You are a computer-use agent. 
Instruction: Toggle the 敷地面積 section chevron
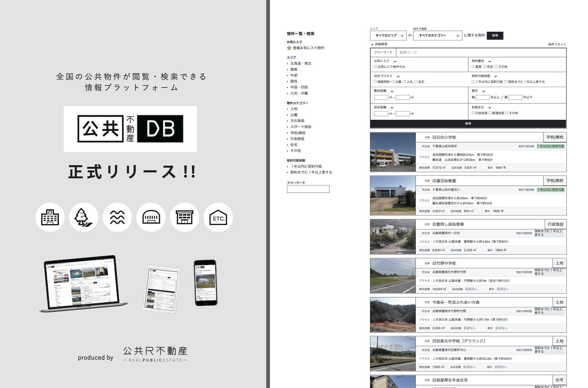point(392,91)
